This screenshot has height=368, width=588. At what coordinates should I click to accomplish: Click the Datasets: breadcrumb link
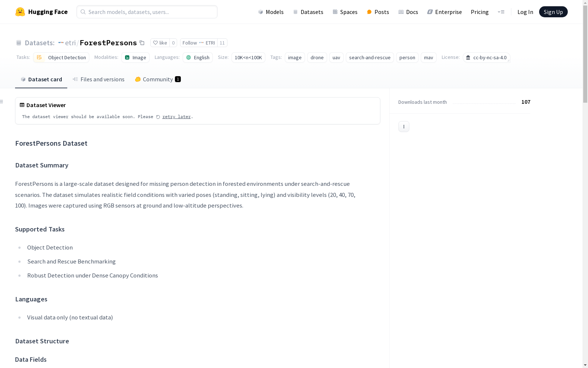39,43
